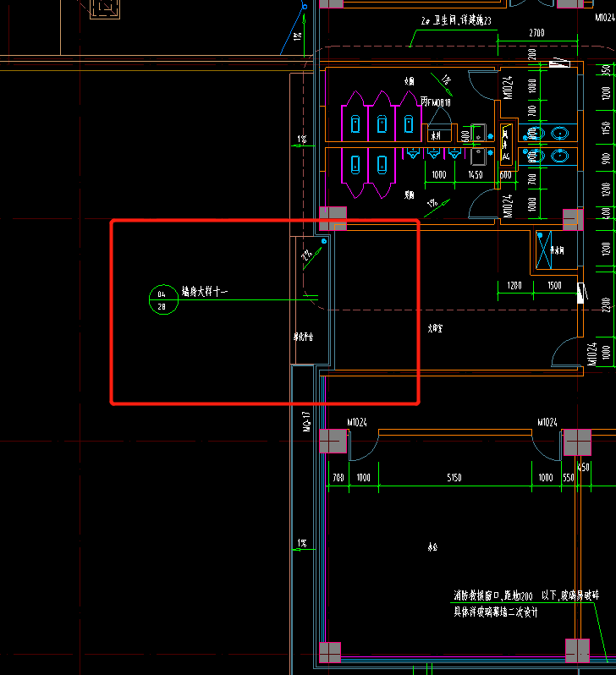Select the middle toilet in the upper stall row
Viewport: 616px width, 675px height.
point(382,124)
